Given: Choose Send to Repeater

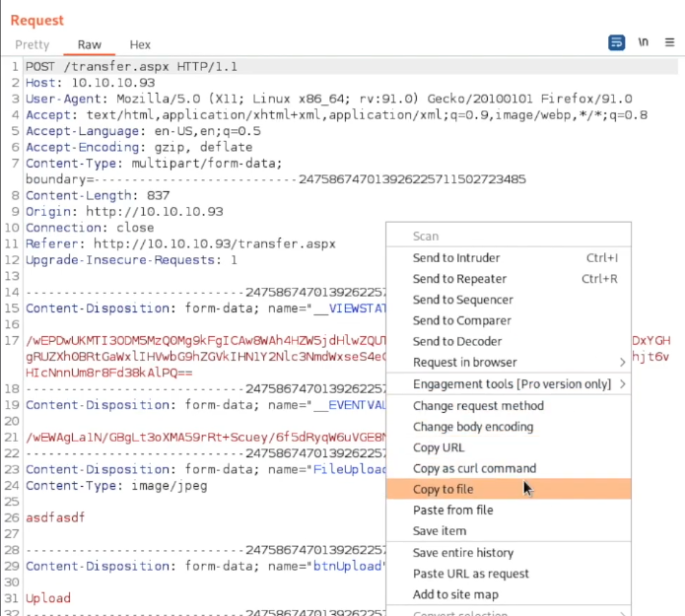Looking at the screenshot, I should (458, 279).
